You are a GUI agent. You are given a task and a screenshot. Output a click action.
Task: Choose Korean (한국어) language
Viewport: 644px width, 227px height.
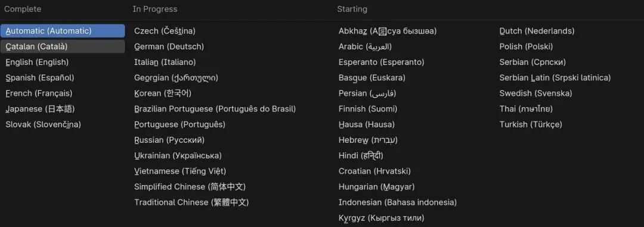pyautogui.click(x=163, y=93)
